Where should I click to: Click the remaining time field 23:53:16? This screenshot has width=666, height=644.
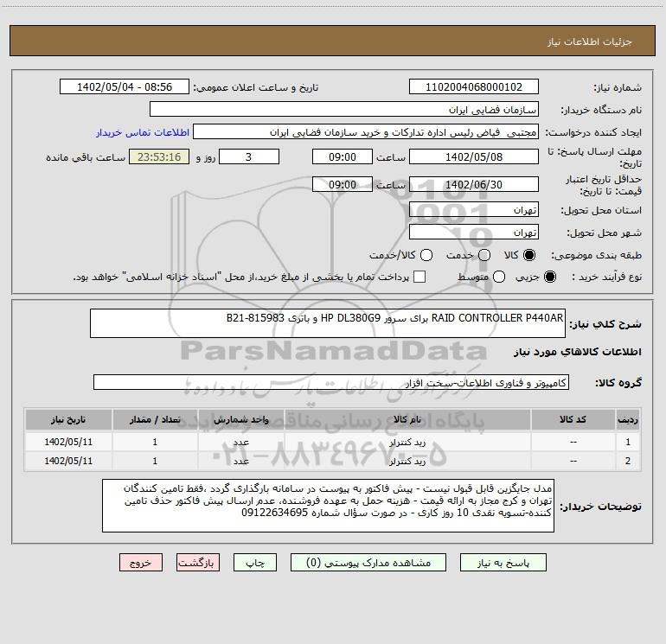click(x=159, y=156)
